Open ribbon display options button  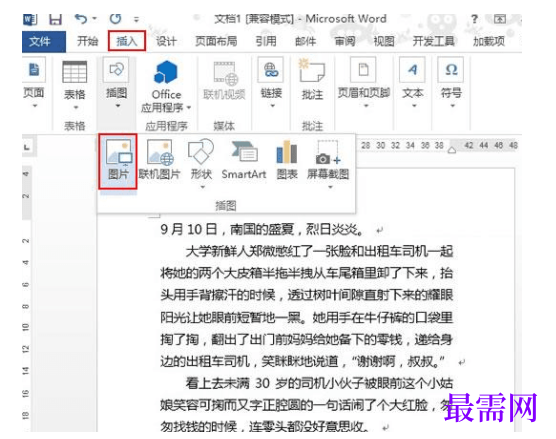tap(500, 19)
